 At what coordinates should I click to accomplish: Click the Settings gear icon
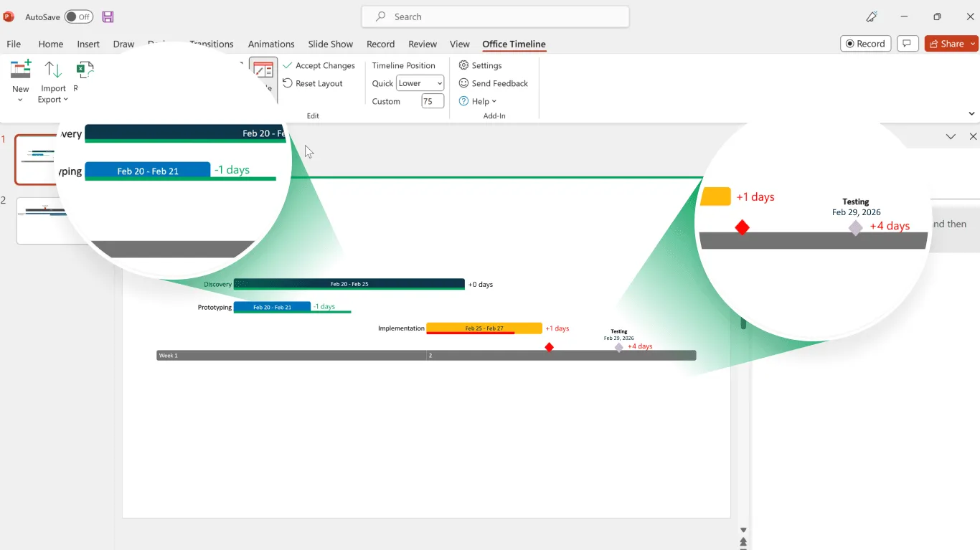pyautogui.click(x=463, y=65)
